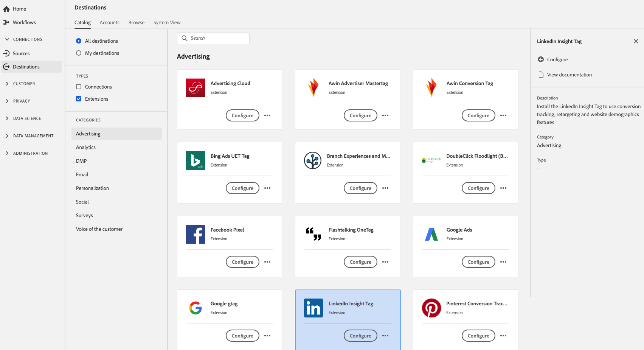Screen dimensions: 644x350
Task: Click the LinkedIn Insight Tag logo
Action: click(313, 308)
